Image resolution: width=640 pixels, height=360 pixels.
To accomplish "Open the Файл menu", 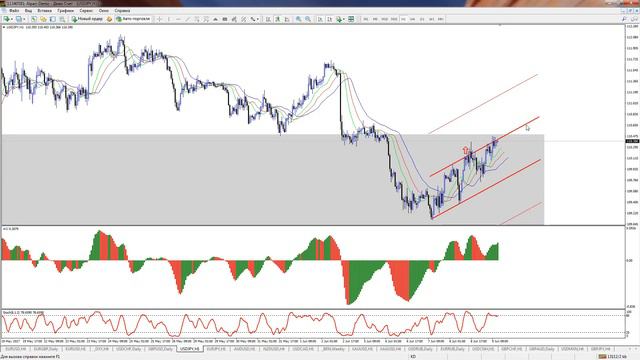I will [13, 11].
